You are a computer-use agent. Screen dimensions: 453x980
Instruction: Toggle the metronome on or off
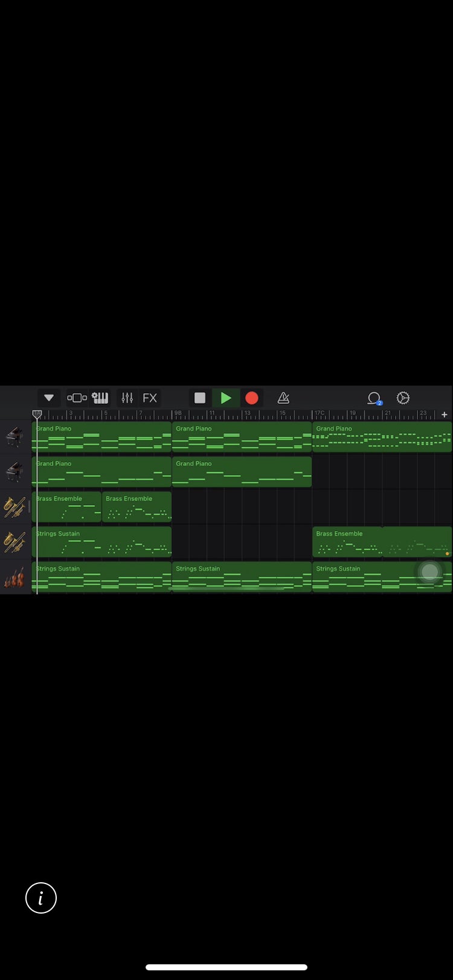point(283,398)
